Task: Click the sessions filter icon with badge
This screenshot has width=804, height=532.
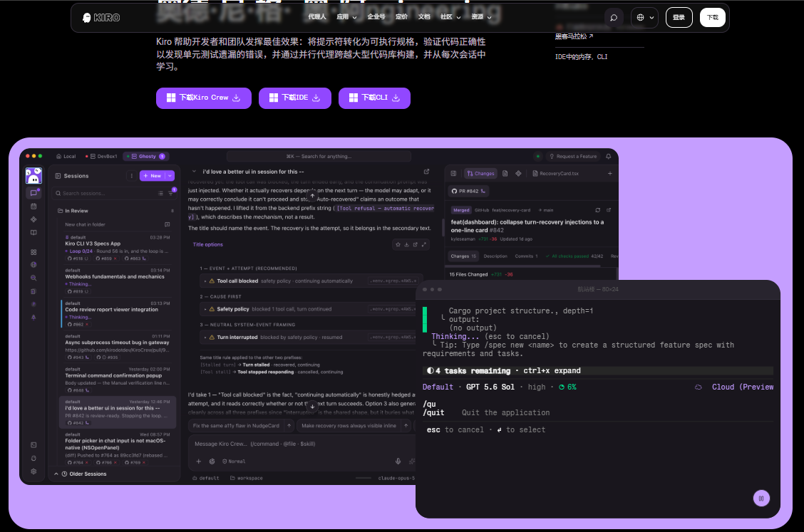Action: pos(171,193)
